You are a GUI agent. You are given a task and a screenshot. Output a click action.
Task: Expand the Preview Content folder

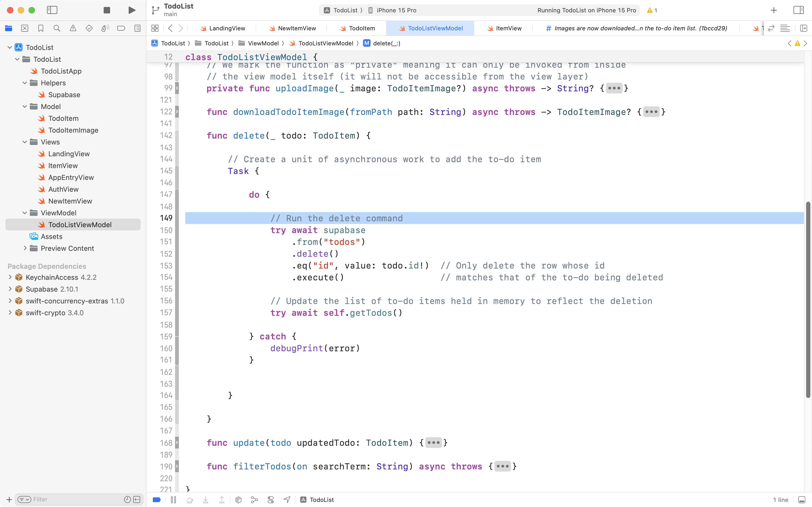coord(25,248)
